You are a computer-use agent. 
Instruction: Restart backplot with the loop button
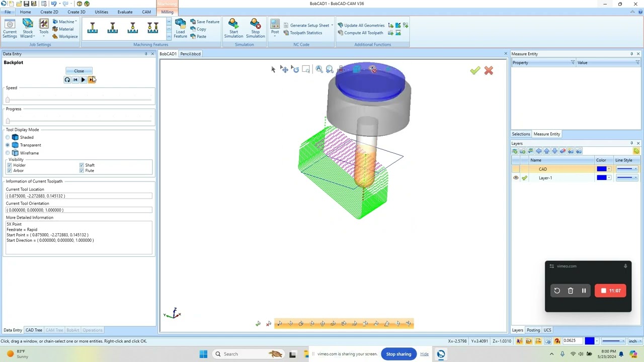tap(67, 79)
